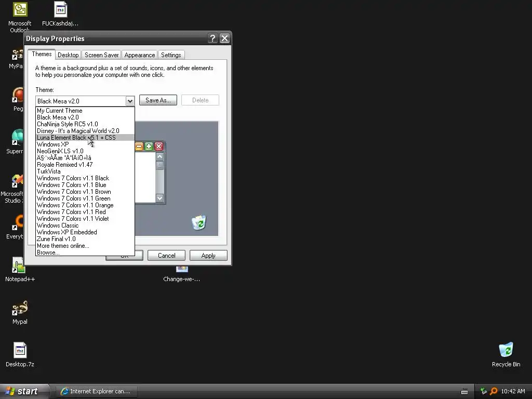Click the Save As... button
Image resolution: width=532 pixels, height=399 pixels.
(158, 100)
